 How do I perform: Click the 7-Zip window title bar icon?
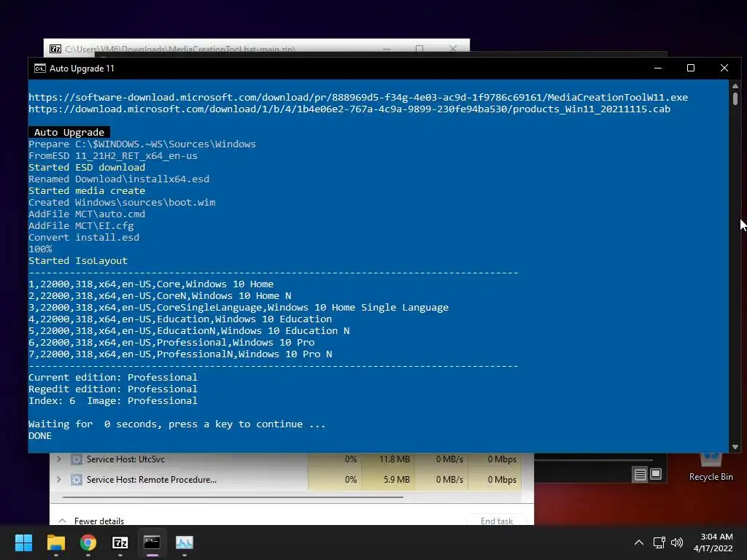55,49
